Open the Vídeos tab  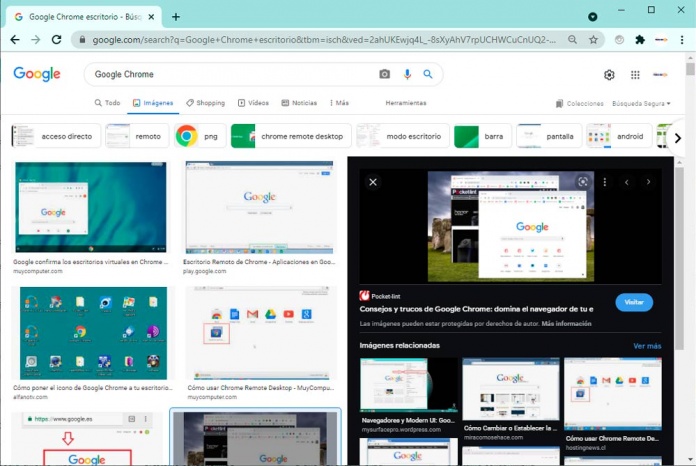point(253,103)
